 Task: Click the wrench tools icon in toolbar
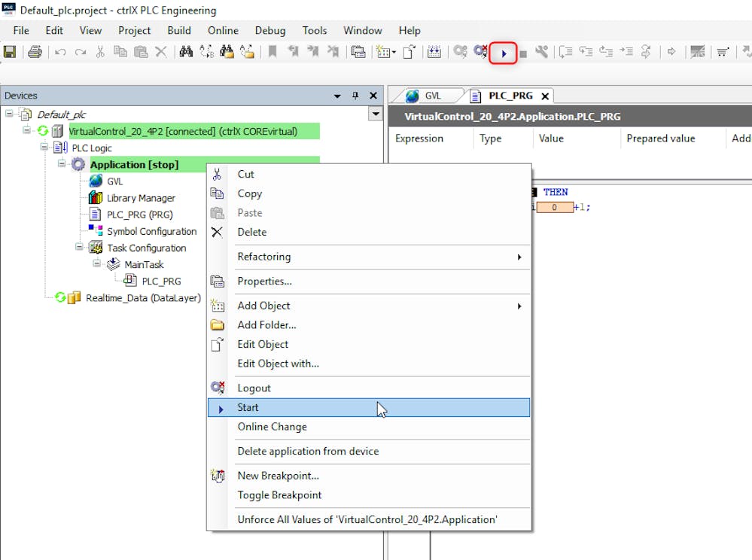tap(541, 52)
